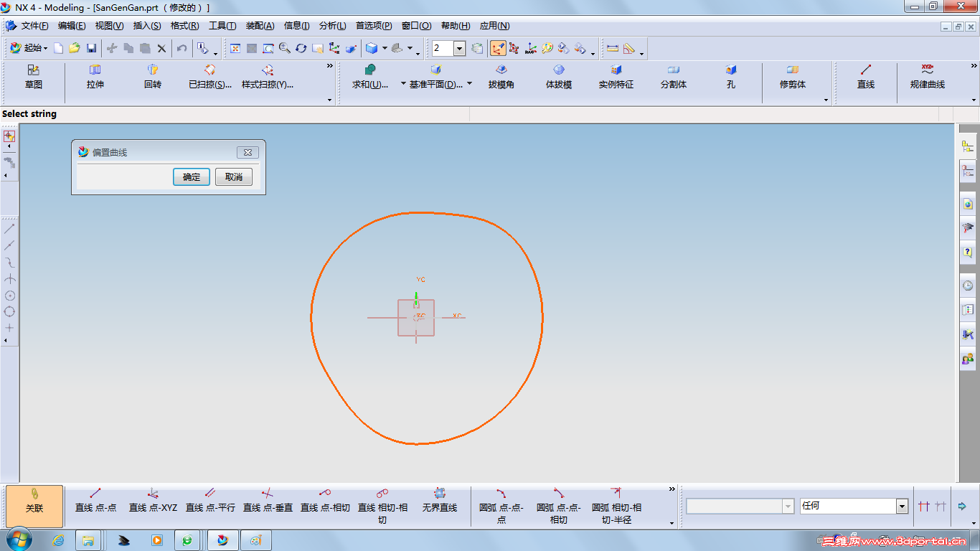This screenshot has height=551, width=980.
Task: Open the 首选项(P) menu
Action: coord(374,26)
